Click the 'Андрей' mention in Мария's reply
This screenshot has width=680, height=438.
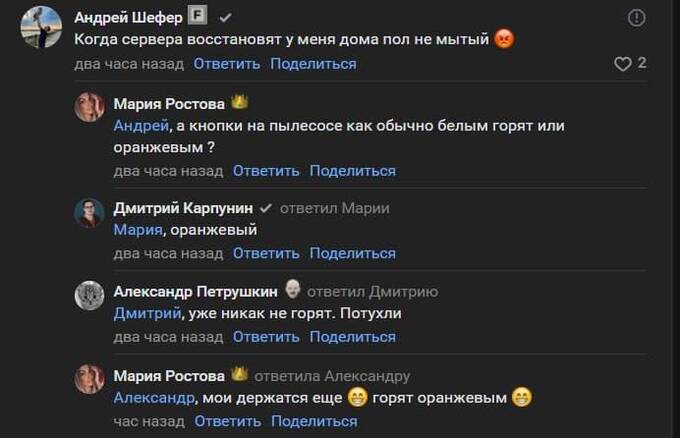135,125
